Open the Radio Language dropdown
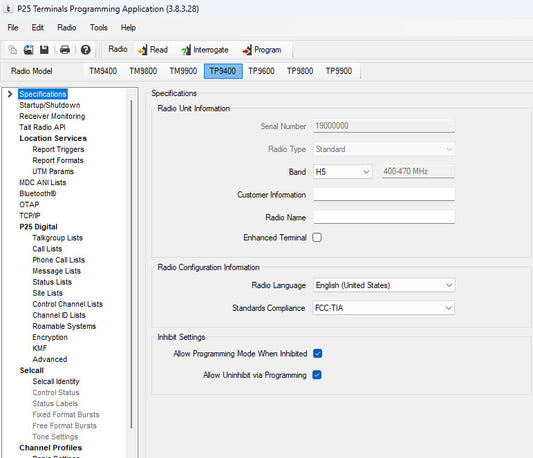This screenshot has width=533, height=458. tap(384, 285)
